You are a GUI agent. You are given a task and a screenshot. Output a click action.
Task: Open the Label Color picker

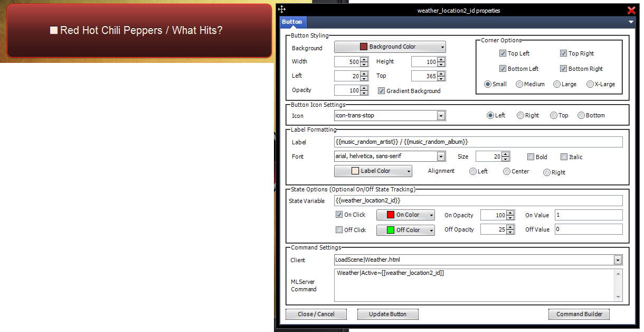point(373,171)
